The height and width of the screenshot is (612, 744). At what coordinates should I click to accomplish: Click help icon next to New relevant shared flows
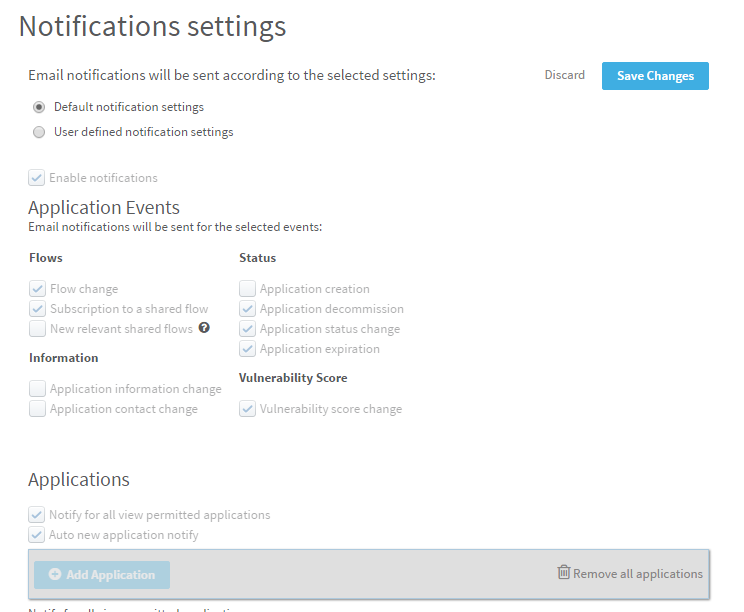click(x=204, y=328)
